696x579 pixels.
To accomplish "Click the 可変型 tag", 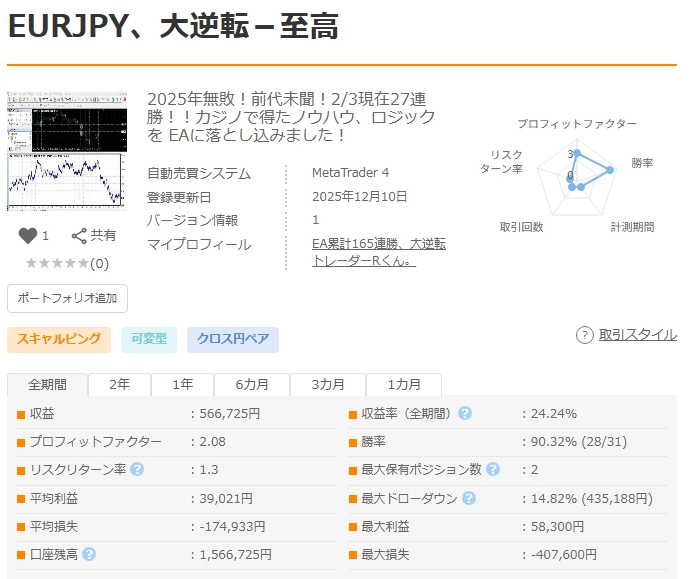I will [x=148, y=339].
